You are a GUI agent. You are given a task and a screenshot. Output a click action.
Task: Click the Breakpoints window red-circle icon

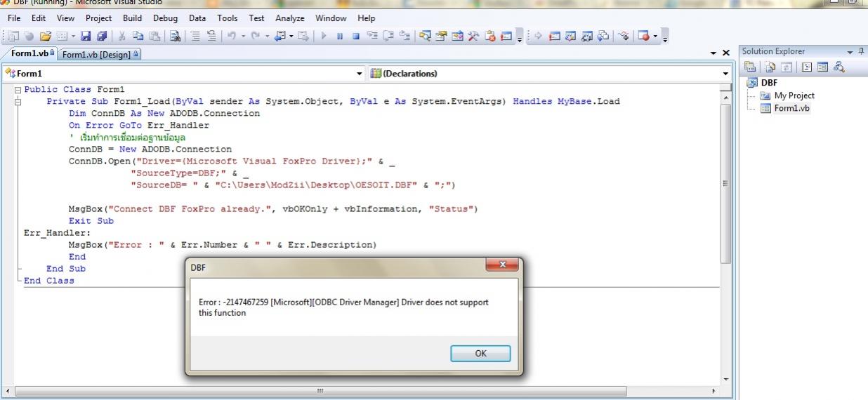coord(643,35)
